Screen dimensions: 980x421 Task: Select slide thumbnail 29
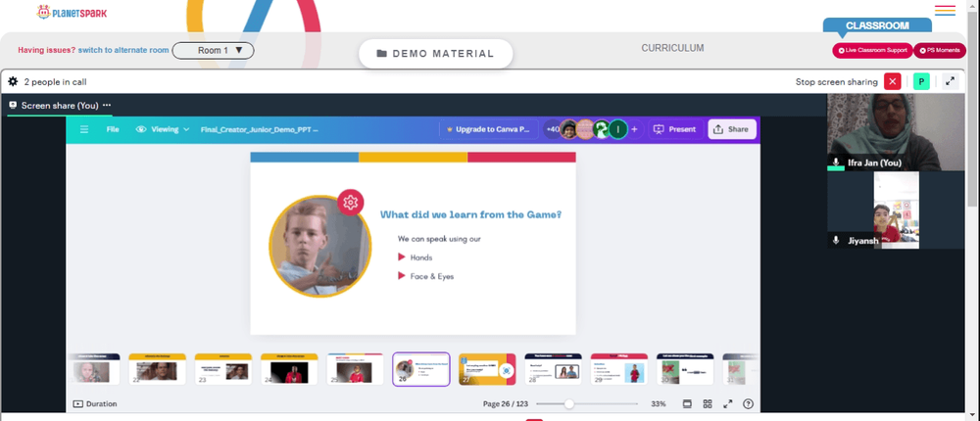(619, 369)
